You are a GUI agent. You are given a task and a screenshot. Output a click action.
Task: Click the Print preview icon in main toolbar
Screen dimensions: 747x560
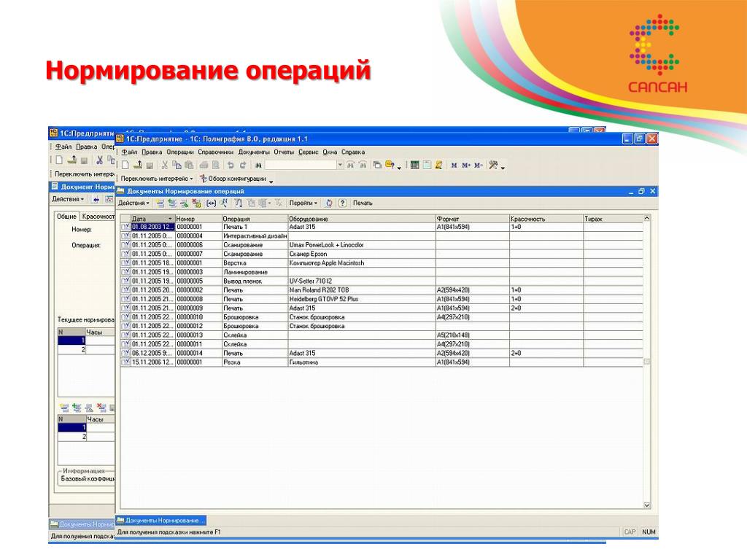coord(216,166)
